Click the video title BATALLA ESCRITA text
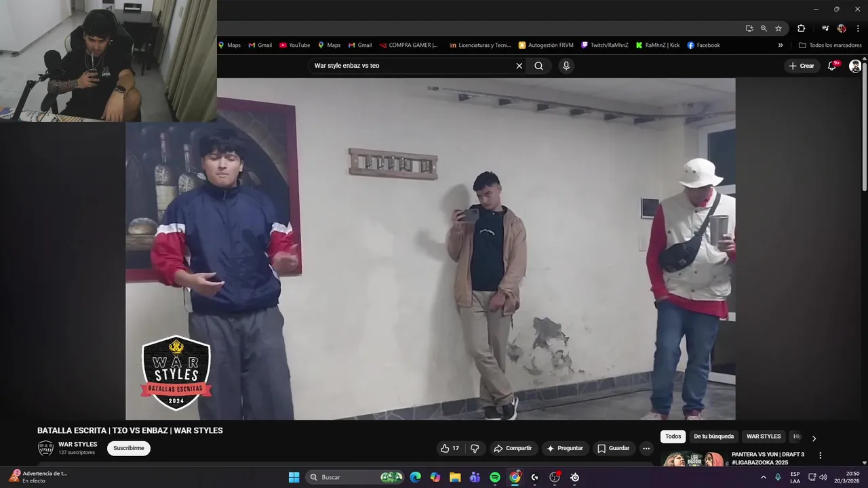The width and height of the screenshot is (868, 488). point(130,430)
